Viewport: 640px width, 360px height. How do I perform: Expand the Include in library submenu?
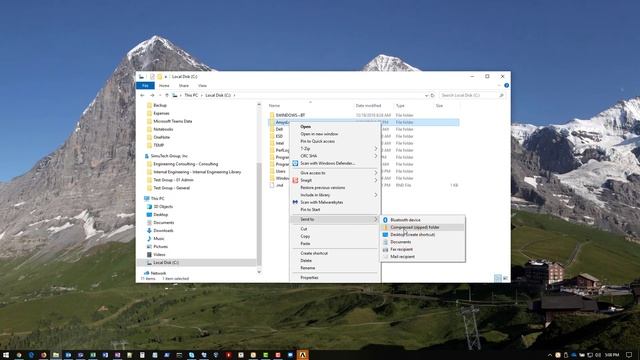pos(335,195)
